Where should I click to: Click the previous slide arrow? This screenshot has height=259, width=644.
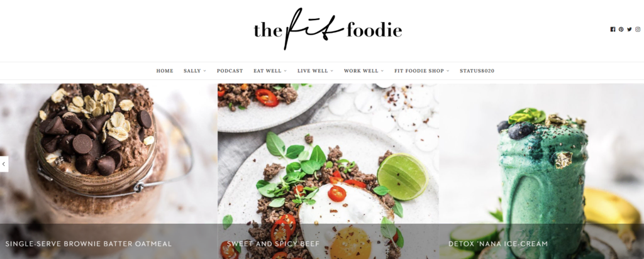pyautogui.click(x=4, y=164)
